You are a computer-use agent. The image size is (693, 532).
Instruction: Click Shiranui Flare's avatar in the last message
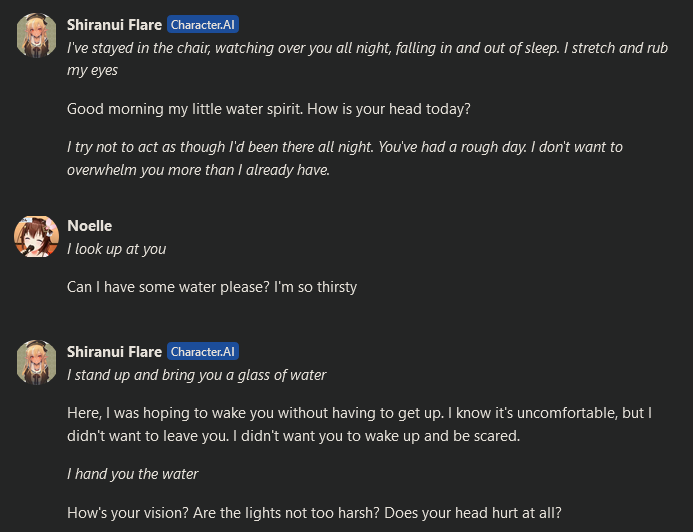36,362
